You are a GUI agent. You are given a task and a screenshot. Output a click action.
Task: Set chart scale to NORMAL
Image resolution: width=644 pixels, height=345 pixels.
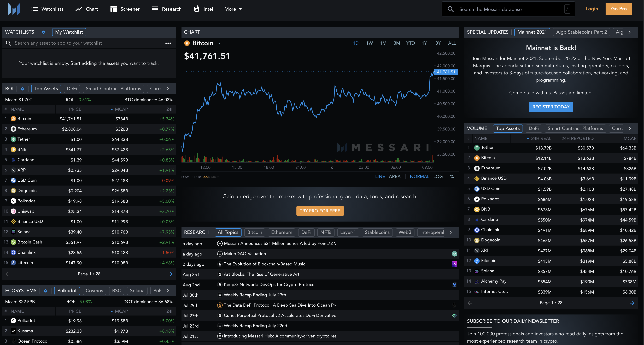pos(419,176)
